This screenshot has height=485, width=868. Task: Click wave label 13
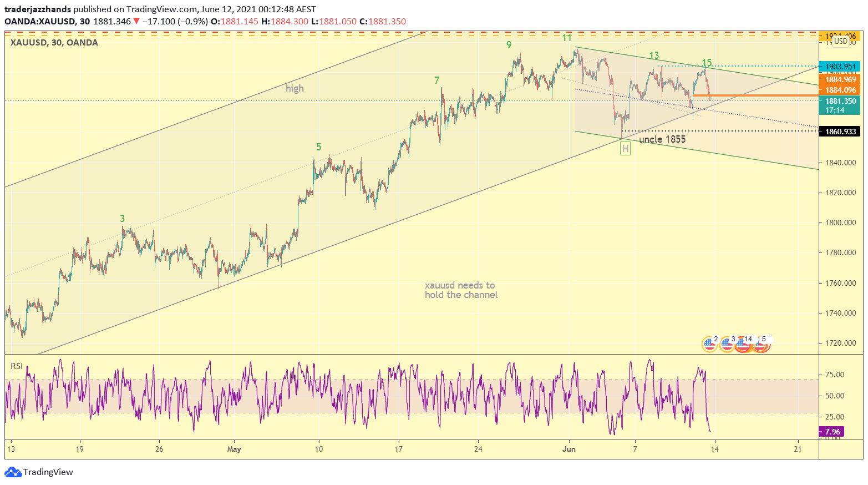coord(654,55)
